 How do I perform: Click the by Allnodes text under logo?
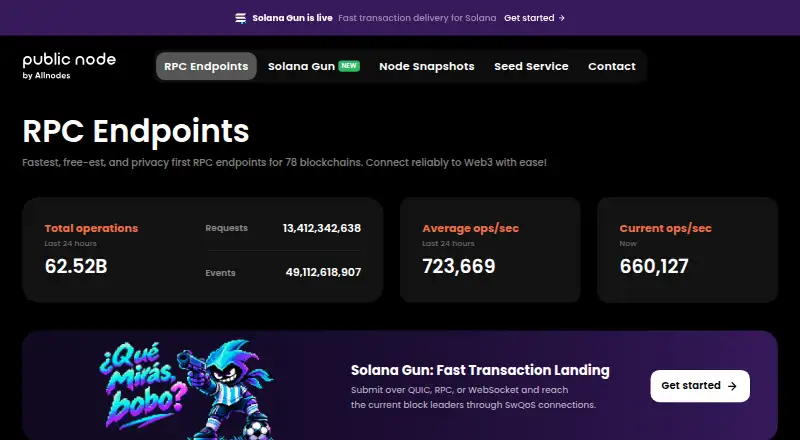point(46,76)
